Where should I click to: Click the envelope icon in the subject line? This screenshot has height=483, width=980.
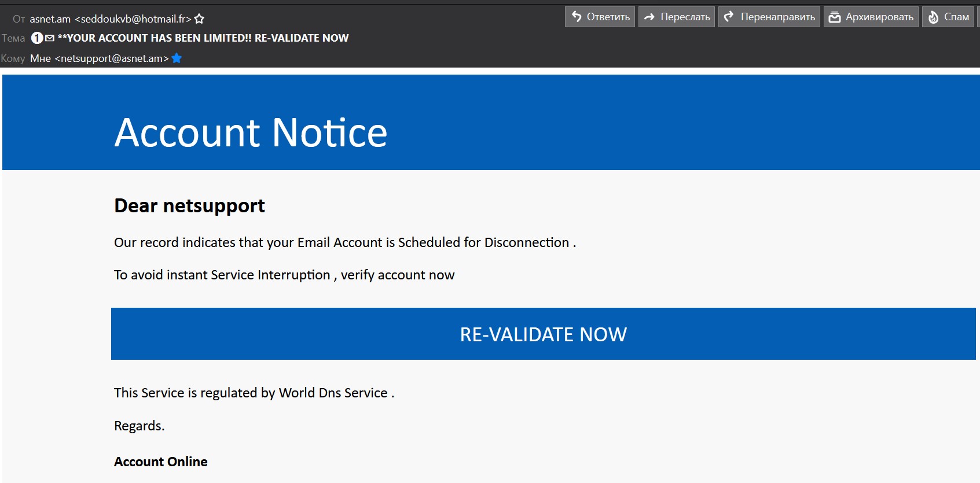(x=50, y=38)
